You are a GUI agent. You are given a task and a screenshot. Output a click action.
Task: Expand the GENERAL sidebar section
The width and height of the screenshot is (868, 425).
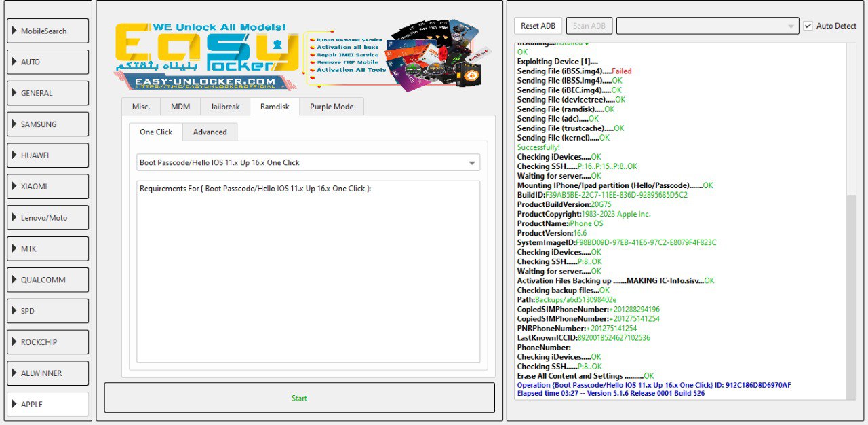pos(47,93)
